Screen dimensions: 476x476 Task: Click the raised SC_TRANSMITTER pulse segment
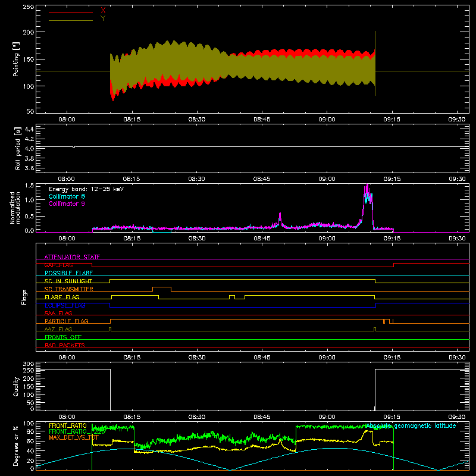(162, 287)
